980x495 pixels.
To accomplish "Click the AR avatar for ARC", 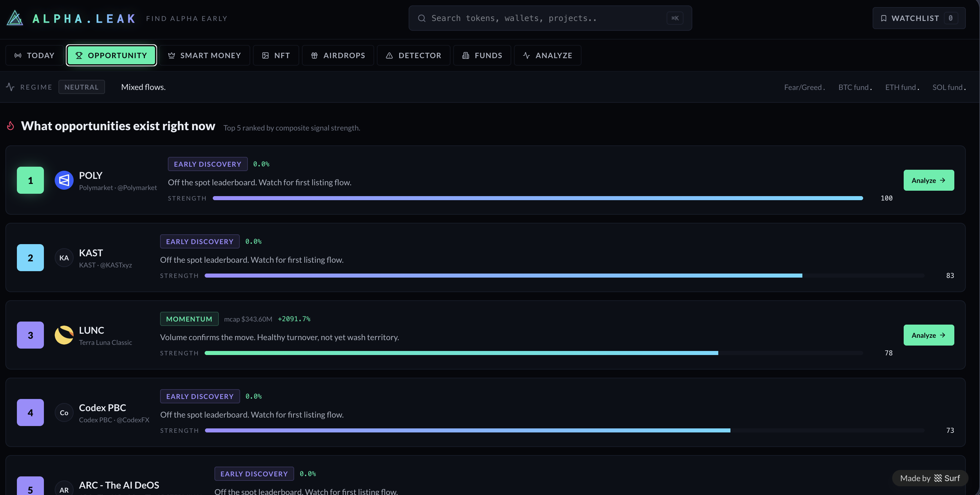I will (x=64, y=489).
